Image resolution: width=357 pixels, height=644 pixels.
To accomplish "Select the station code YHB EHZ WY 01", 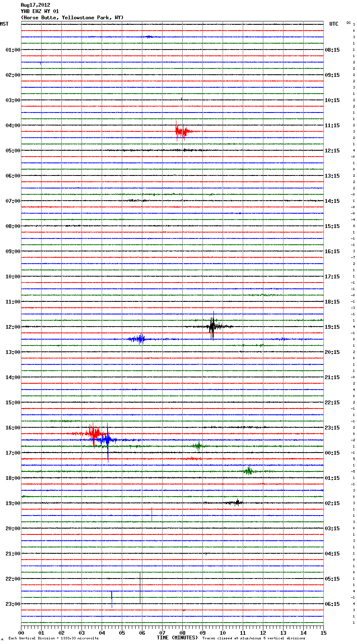I will click(40, 11).
